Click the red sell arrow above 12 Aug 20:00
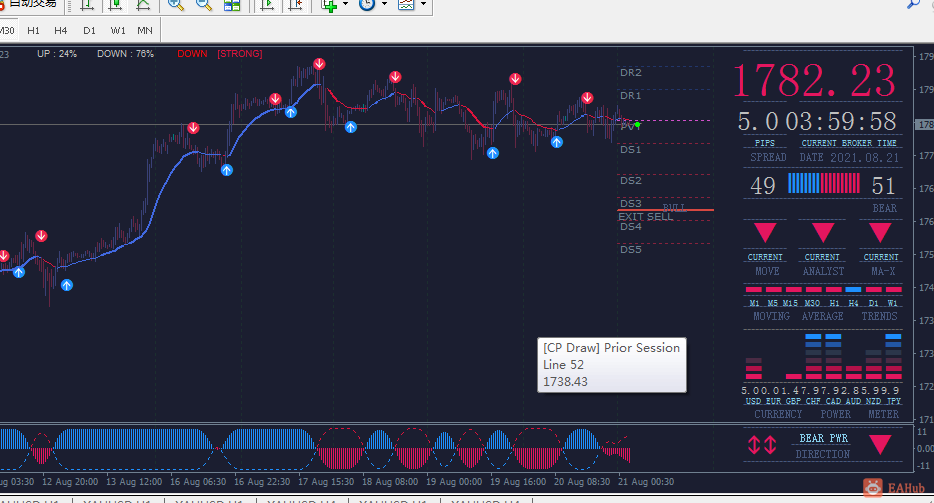 41,236
